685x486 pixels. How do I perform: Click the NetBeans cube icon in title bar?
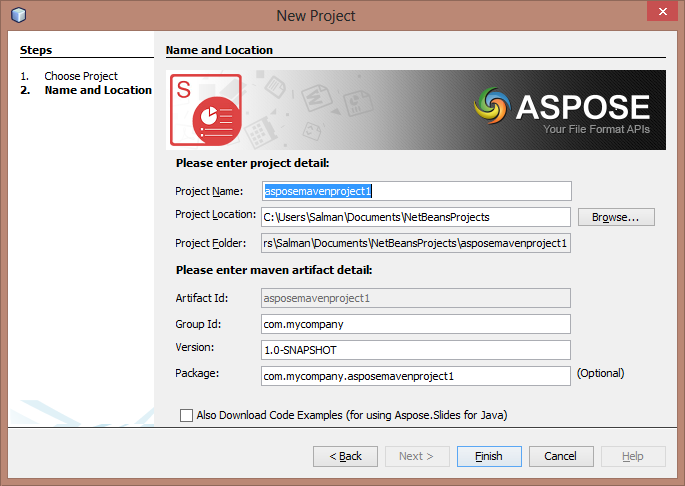[18, 15]
